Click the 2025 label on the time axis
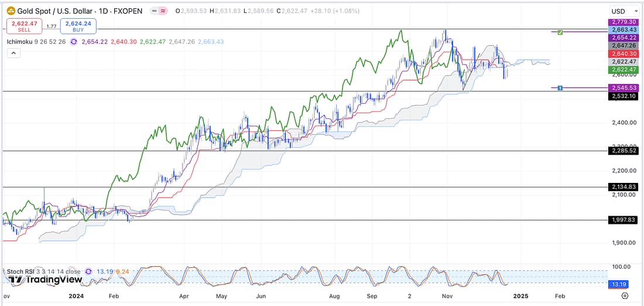Image resolution: width=644 pixels, height=306 pixels. click(520, 296)
